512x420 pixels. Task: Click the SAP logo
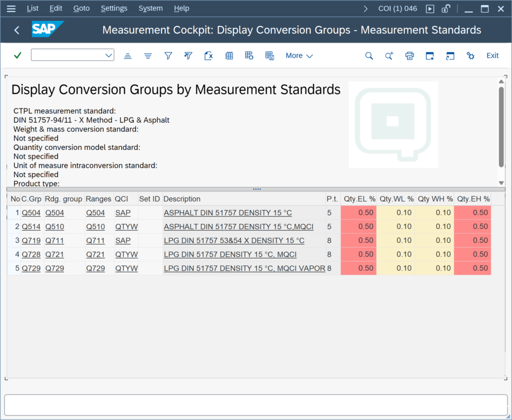(47, 29)
